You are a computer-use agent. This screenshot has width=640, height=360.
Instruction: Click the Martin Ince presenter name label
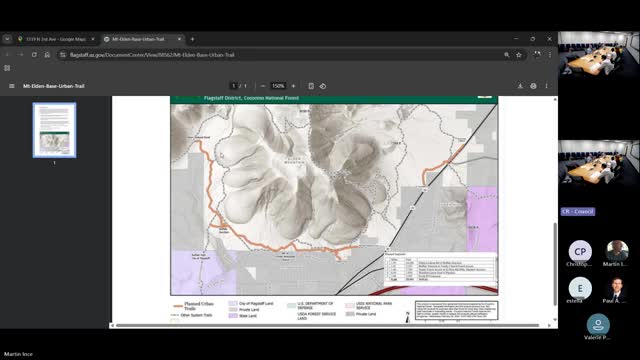(18, 354)
